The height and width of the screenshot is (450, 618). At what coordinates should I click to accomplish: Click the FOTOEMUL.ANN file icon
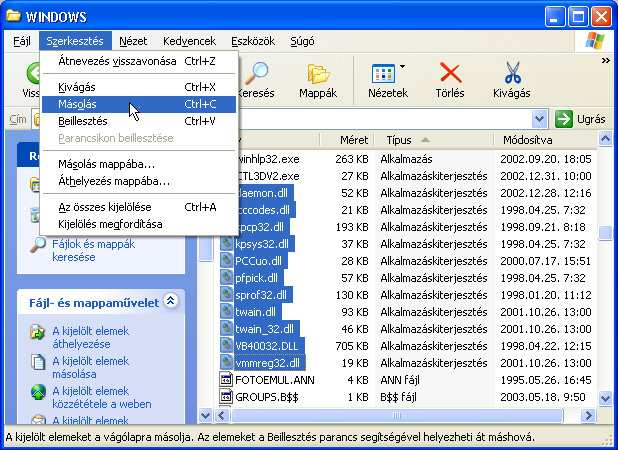pos(226,380)
